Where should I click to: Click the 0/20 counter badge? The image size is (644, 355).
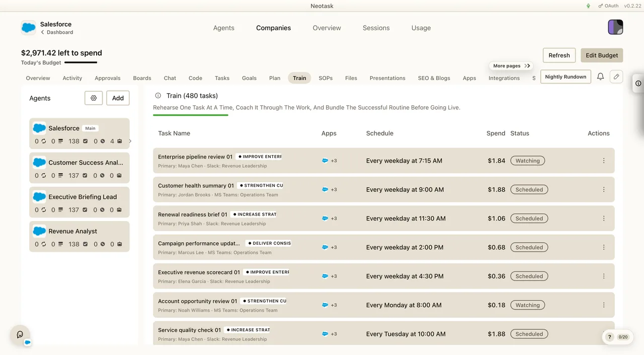click(623, 337)
